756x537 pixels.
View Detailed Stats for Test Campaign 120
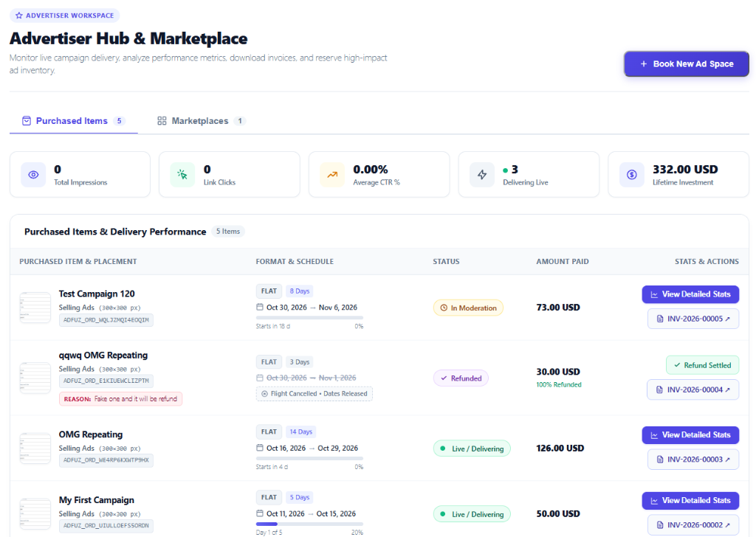(690, 294)
